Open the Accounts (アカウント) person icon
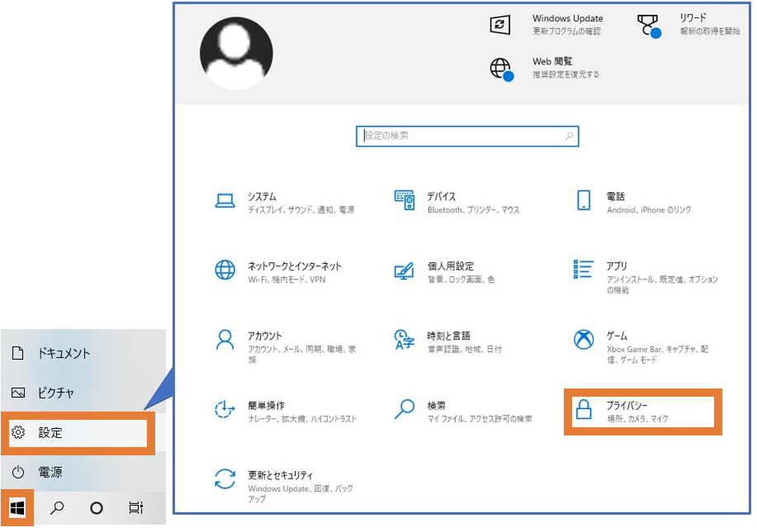This screenshot has height=532, width=757. click(x=225, y=340)
